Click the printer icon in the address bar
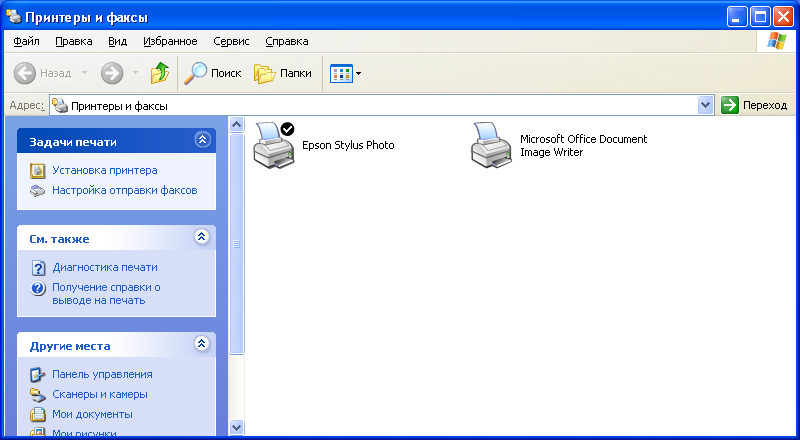Screen dimensions: 800x440 pos(60,106)
